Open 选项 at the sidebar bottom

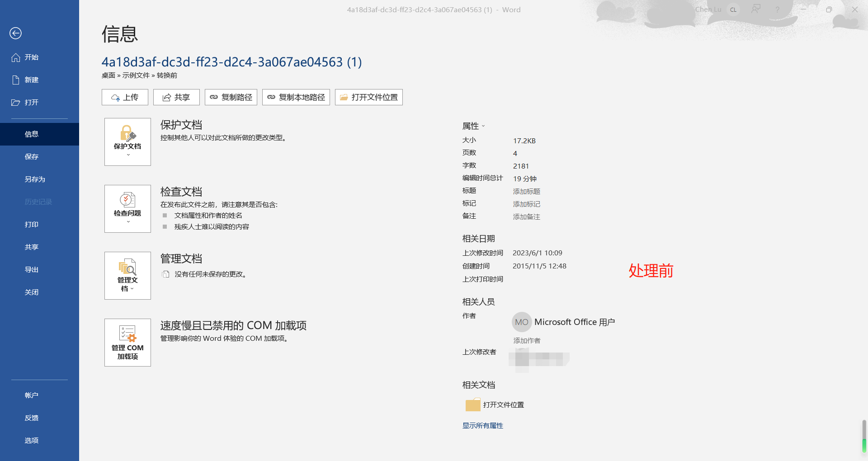pyautogui.click(x=31, y=440)
